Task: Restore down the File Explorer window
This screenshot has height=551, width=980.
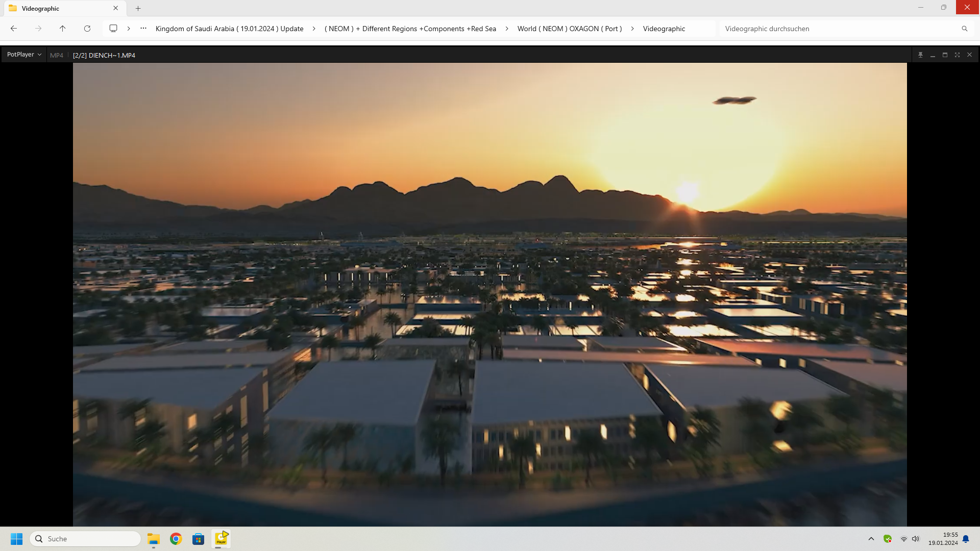Action: click(x=944, y=8)
